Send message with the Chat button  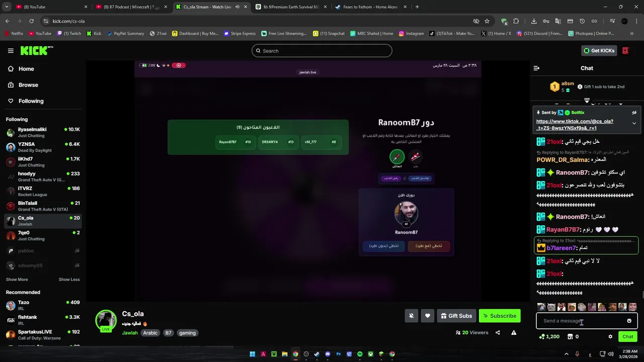(x=628, y=336)
